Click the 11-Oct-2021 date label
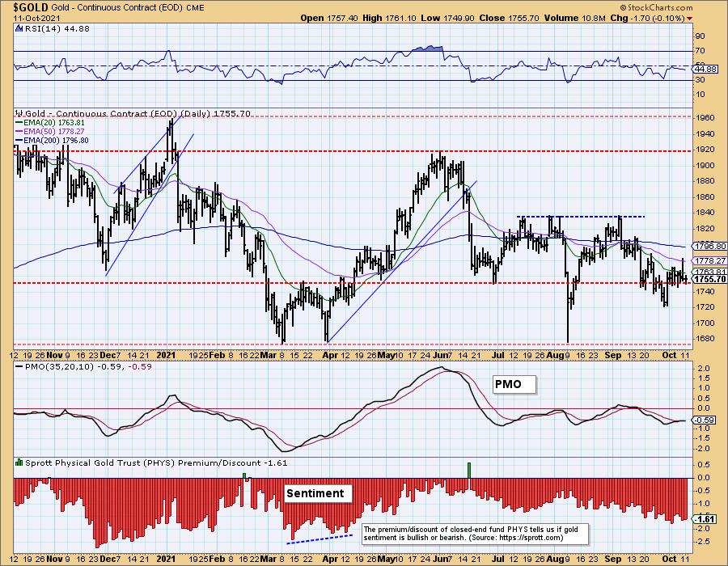 click(x=36, y=19)
